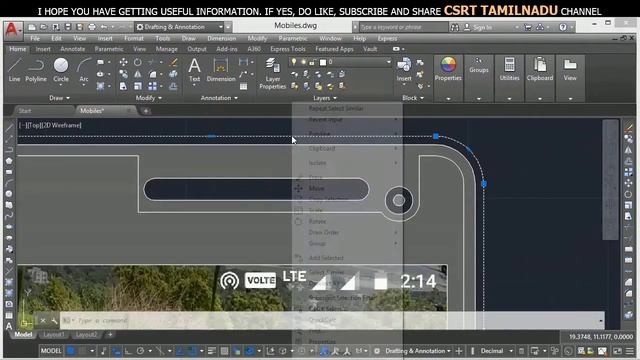
Task: Toggle polar tracking in status bar
Action: [x=140, y=351]
